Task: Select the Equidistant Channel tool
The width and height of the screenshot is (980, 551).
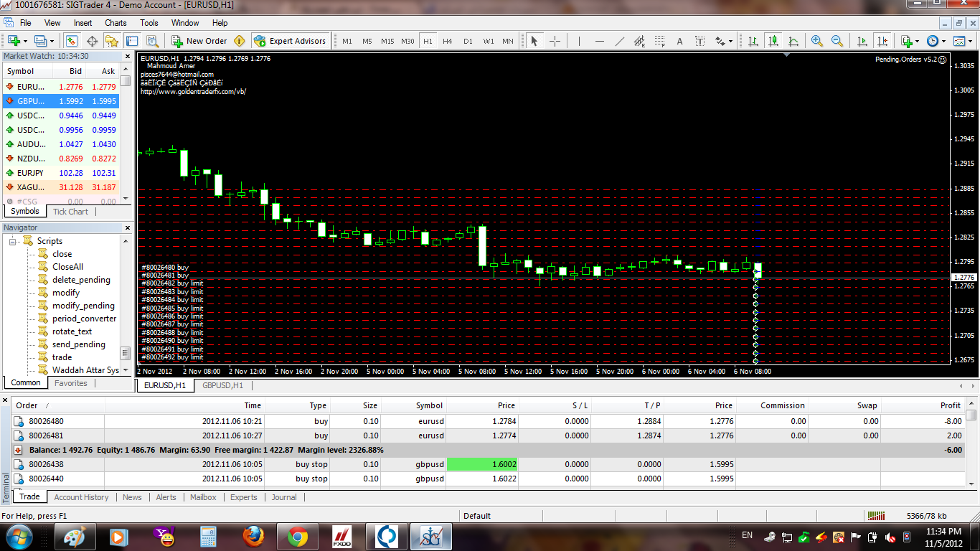Action: [640, 41]
